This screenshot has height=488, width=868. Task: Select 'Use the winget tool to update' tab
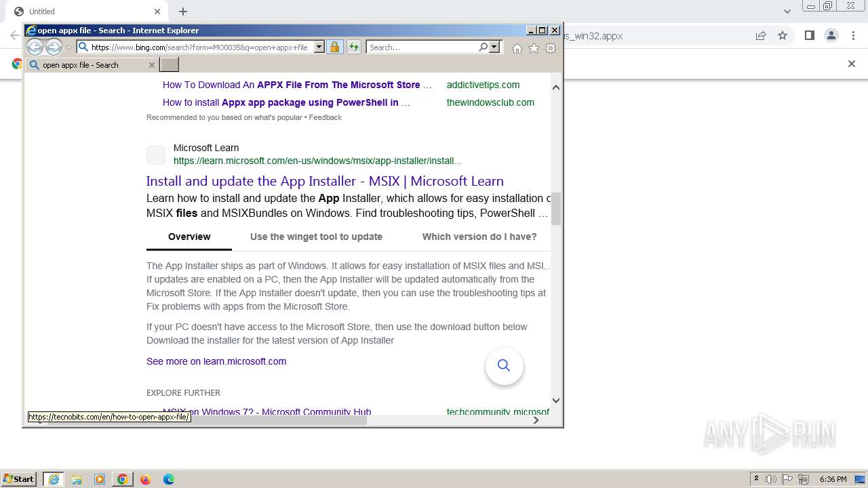pos(316,237)
